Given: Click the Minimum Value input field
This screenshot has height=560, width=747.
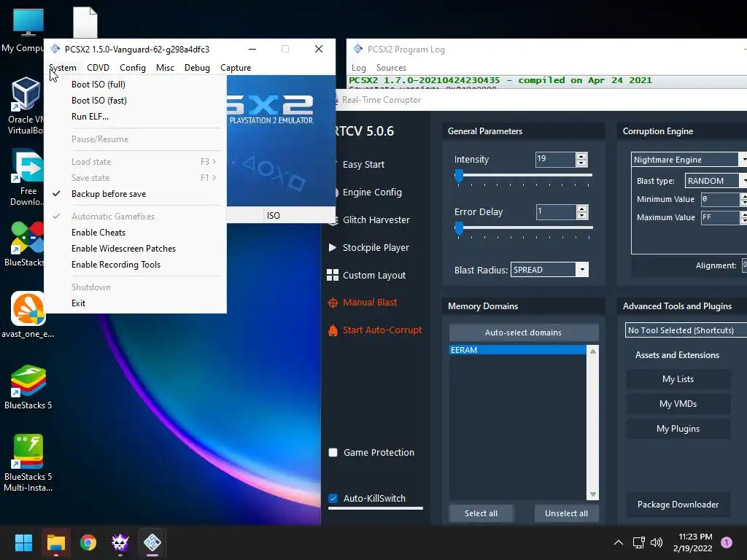Looking at the screenshot, I should [720, 199].
